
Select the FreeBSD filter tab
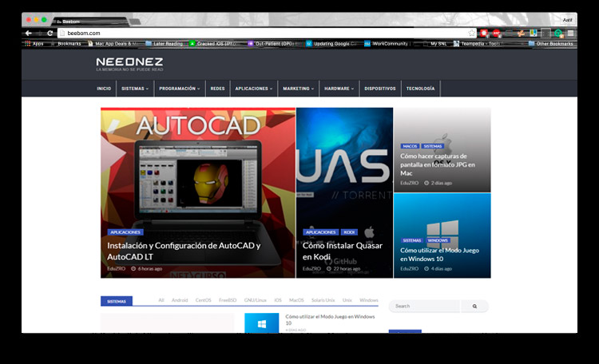[x=228, y=300]
